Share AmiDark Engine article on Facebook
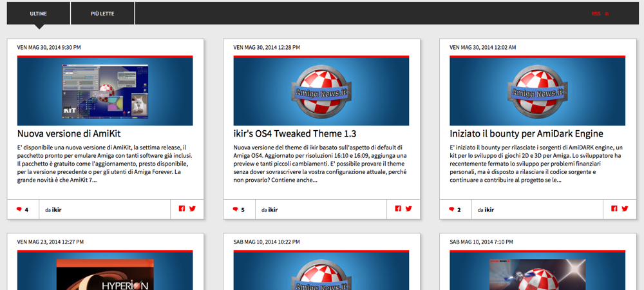644x290 pixels. 614,209
